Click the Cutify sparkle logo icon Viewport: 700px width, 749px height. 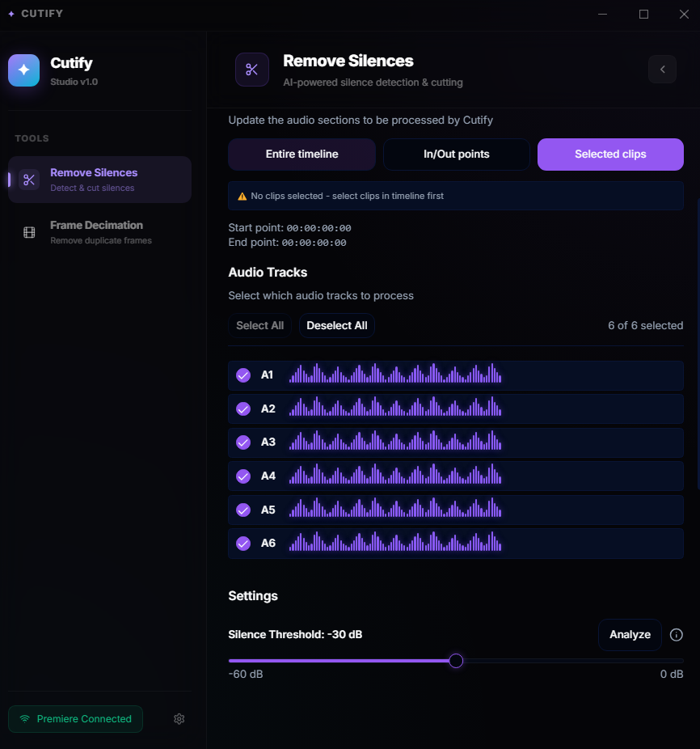coord(24,70)
